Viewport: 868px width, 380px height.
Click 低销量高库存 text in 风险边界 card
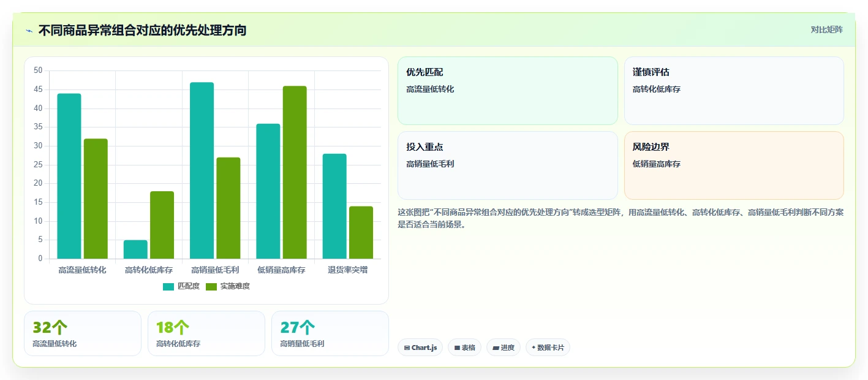pos(657,164)
